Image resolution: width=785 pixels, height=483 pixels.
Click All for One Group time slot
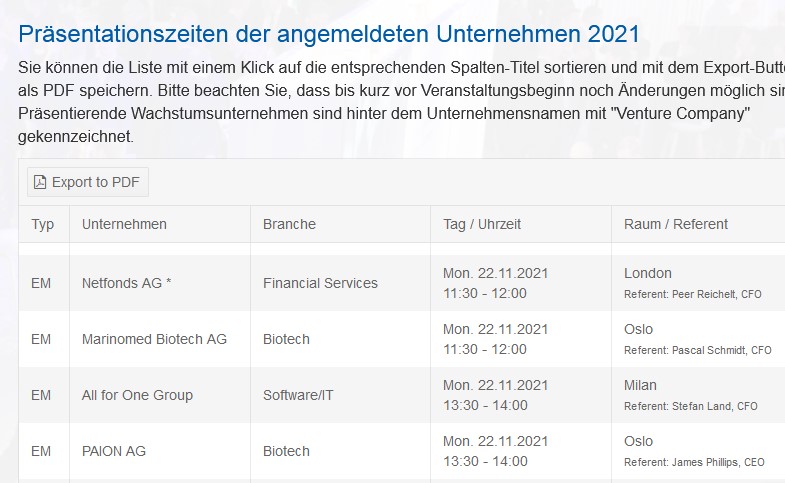[x=495, y=395]
